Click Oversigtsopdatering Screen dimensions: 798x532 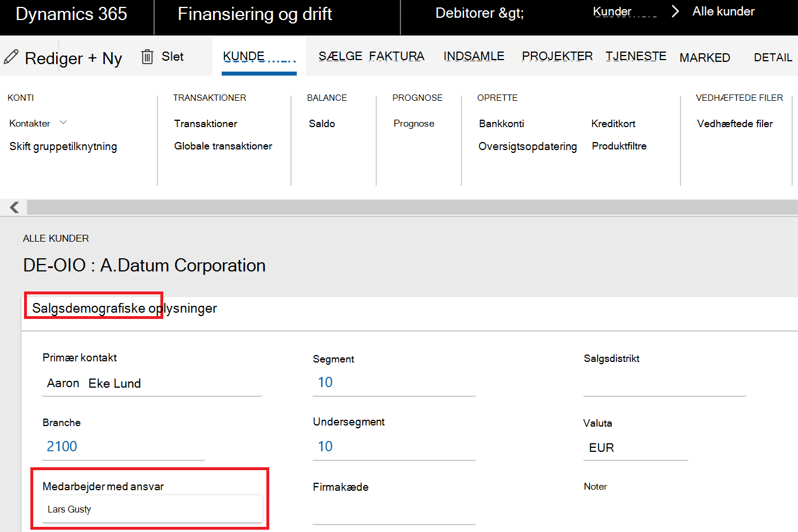click(x=528, y=147)
